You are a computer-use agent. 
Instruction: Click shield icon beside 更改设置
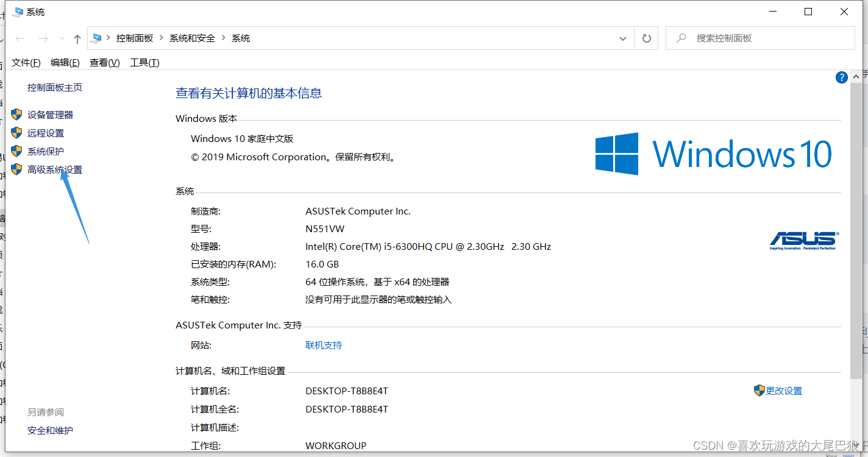[x=759, y=391]
